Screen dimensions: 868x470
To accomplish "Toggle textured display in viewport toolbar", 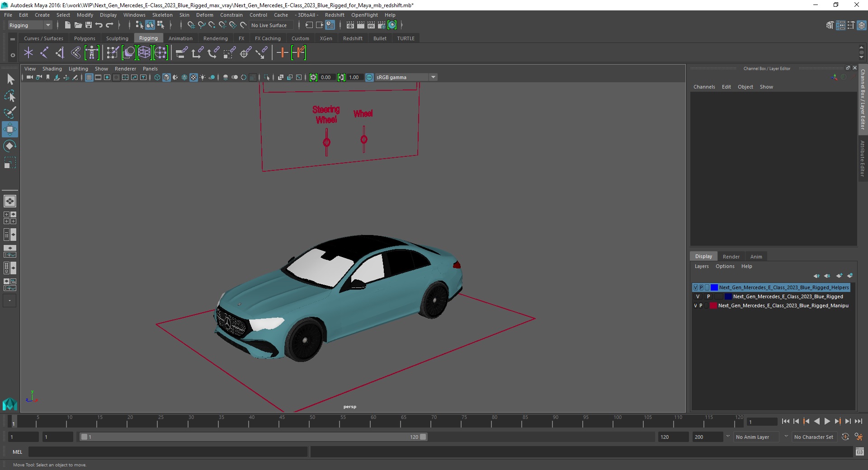I will click(x=193, y=77).
